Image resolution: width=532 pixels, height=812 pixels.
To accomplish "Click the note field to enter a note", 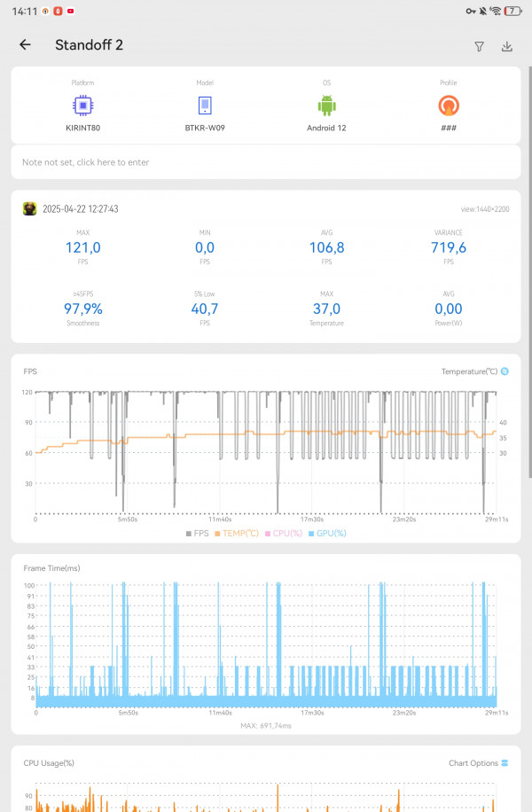I will (266, 162).
